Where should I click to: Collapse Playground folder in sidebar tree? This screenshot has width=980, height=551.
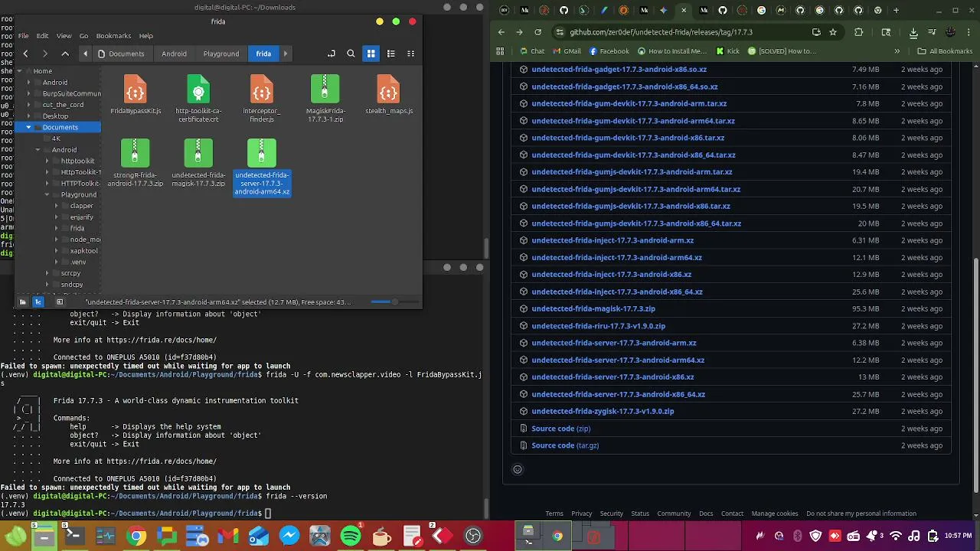coord(47,194)
